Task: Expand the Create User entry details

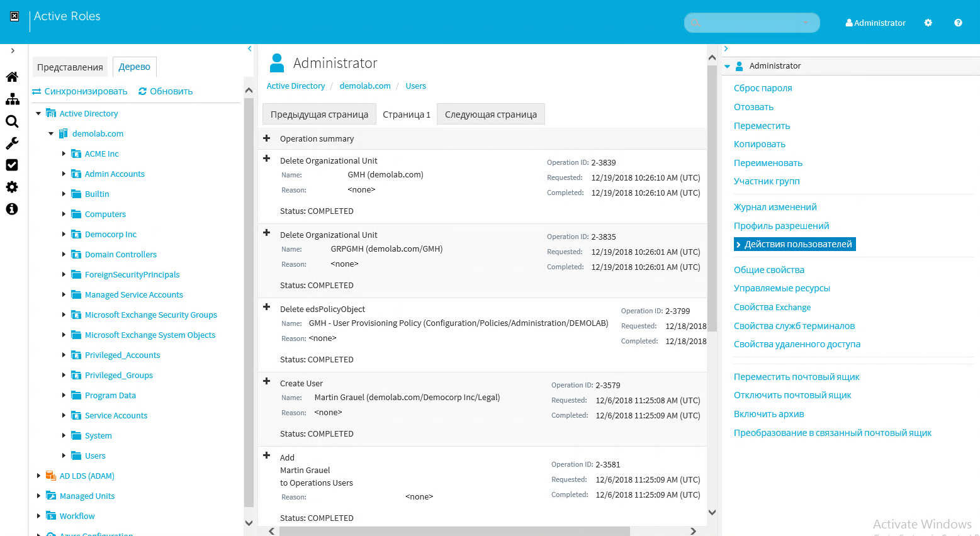Action: coord(266,381)
